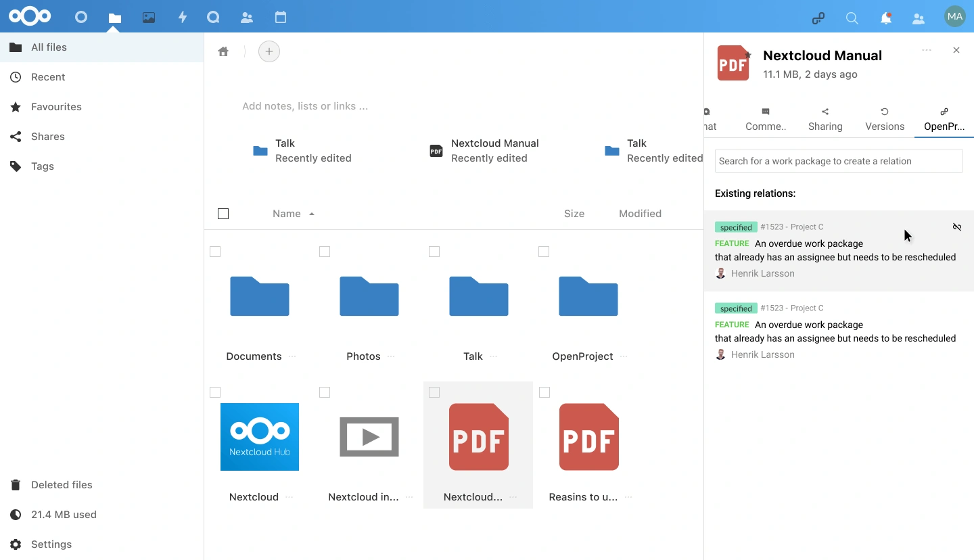Open the Photos app icon in top bar
The width and height of the screenshot is (974, 560).
coord(149,18)
